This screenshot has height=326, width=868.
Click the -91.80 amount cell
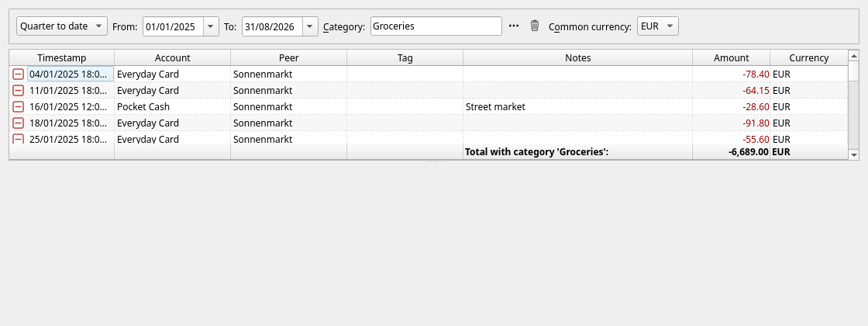click(732, 123)
